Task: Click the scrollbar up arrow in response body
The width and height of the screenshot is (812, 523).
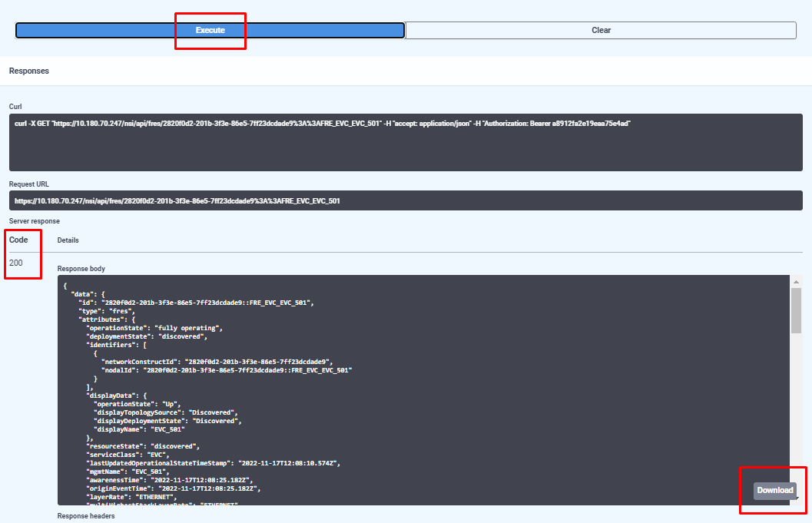Action: tap(796, 282)
